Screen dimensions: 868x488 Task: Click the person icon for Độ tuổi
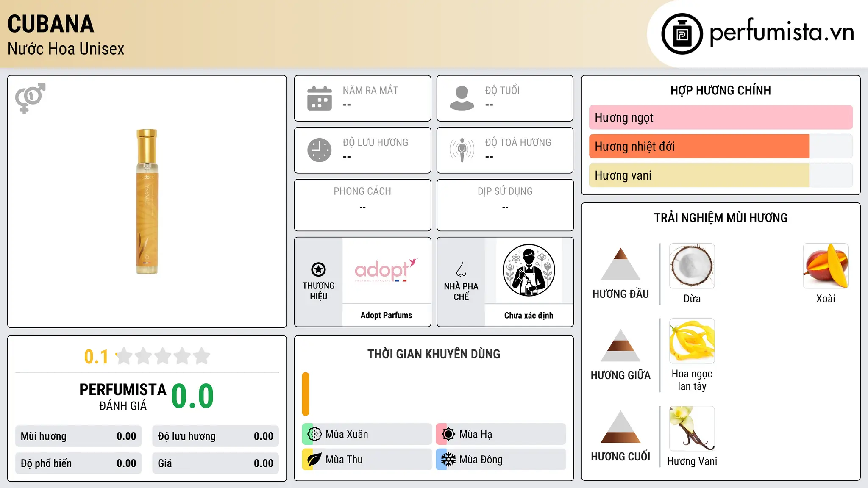(462, 98)
